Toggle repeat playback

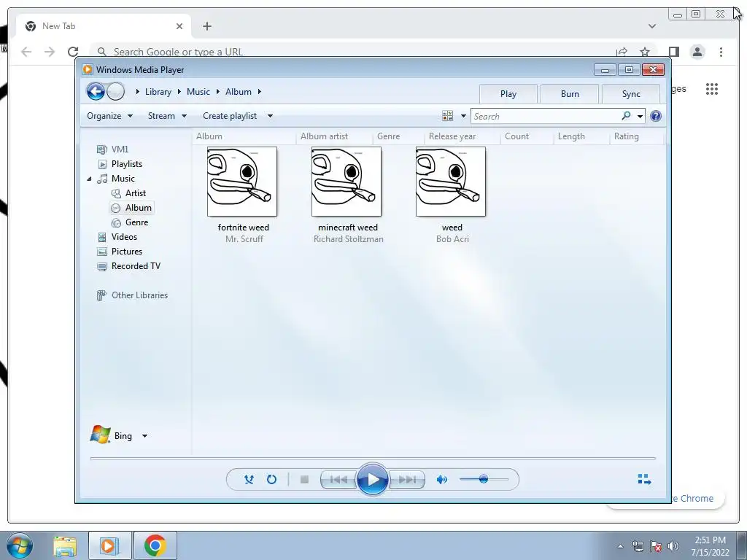[271, 480]
